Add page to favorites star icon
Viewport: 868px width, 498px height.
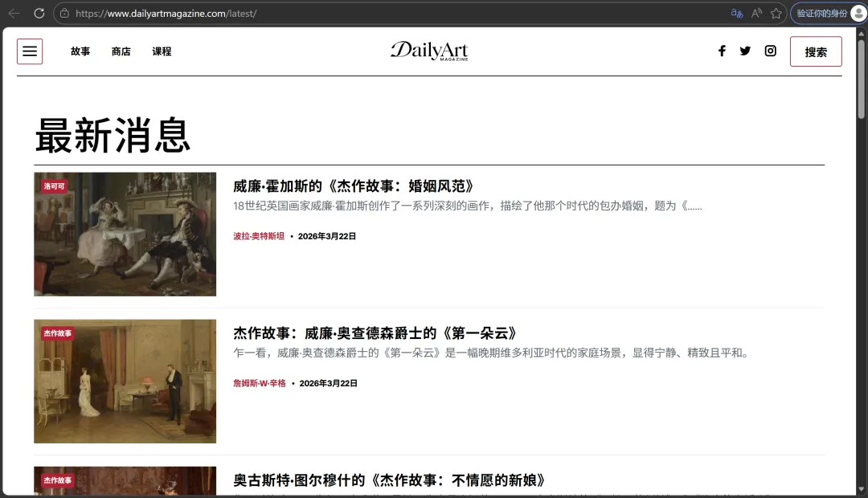(776, 14)
